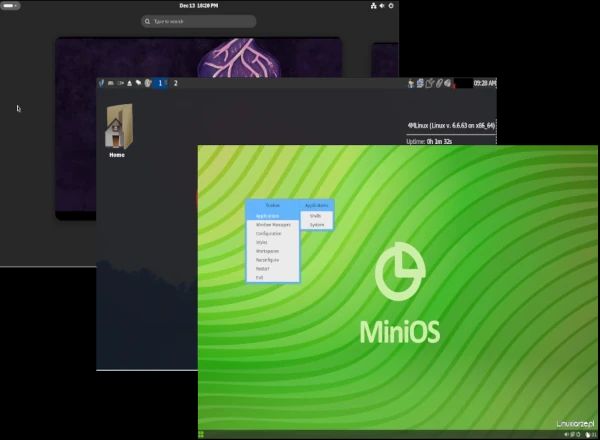Open Shells in the Applications submenu

tap(316, 216)
